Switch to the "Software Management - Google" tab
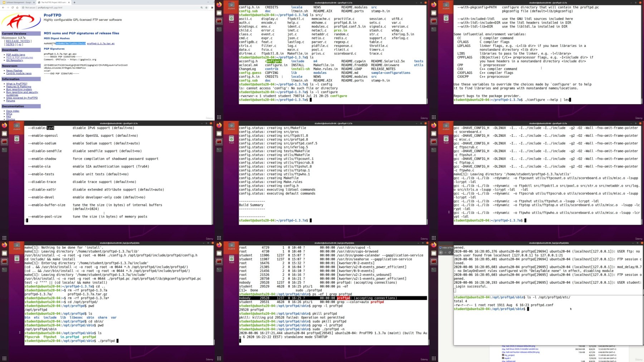Image resolution: width=644 pixels, height=362 pixels. coord(18,3)
